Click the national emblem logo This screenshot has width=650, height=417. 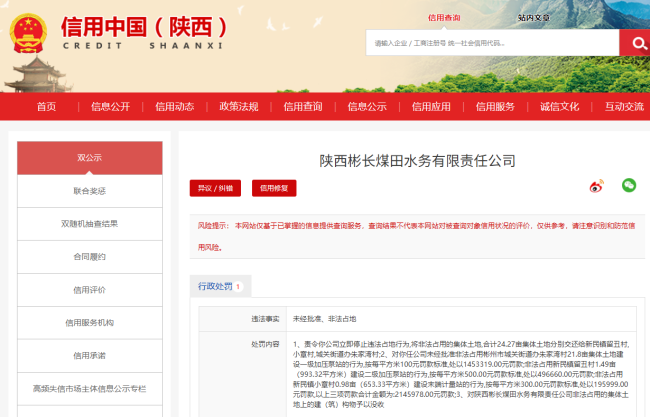(28, 34)
